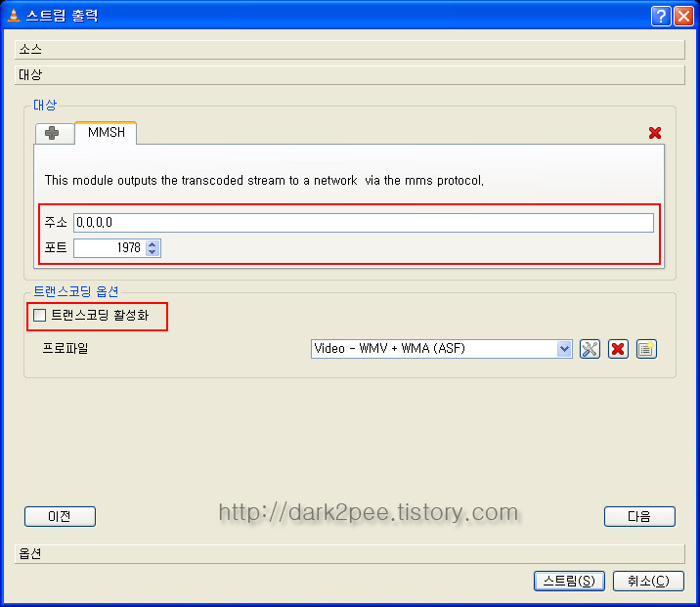The width and height of the screenshot is (700, 607).
Task: Increase port value with up arrow
Action: click(153, 244)
